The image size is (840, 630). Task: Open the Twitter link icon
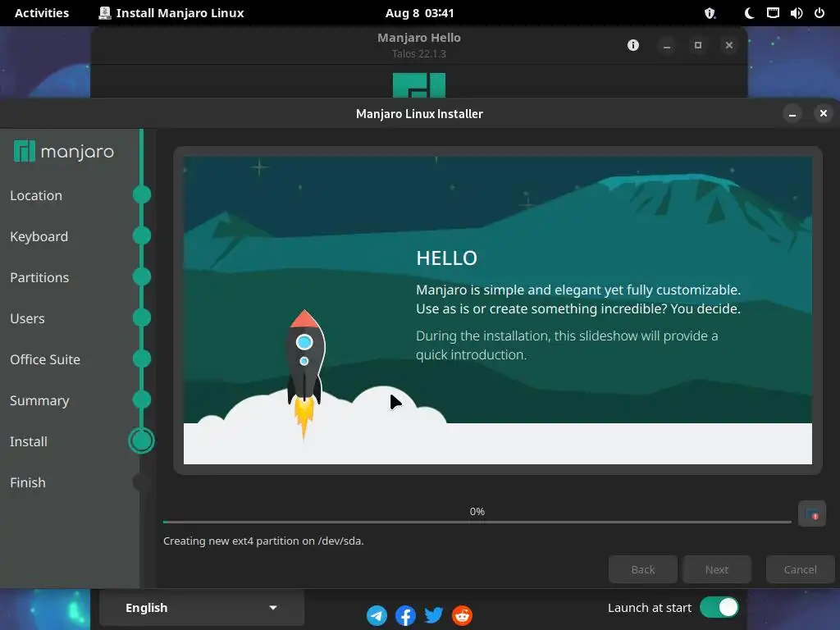(x=433, y=615)
